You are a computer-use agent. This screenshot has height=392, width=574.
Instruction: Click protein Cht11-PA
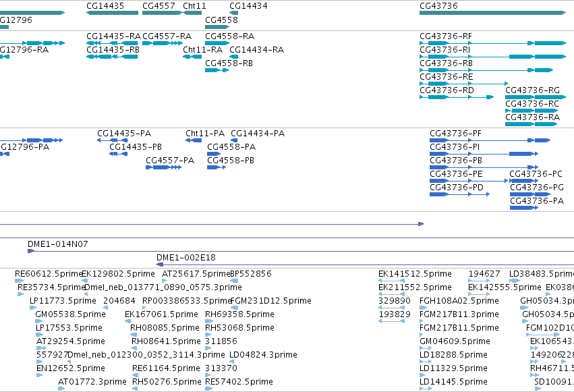coord(205,134)
